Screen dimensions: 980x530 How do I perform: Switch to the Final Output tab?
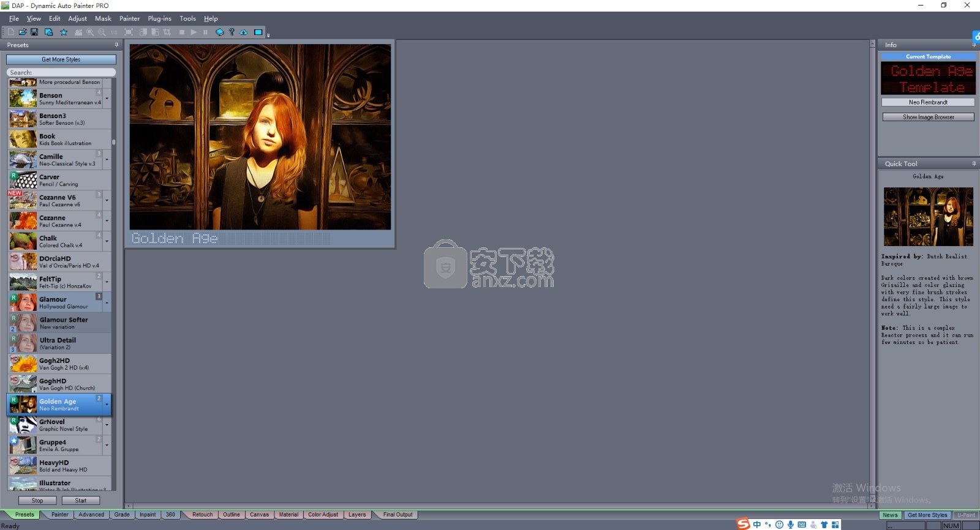coord(398,515)
